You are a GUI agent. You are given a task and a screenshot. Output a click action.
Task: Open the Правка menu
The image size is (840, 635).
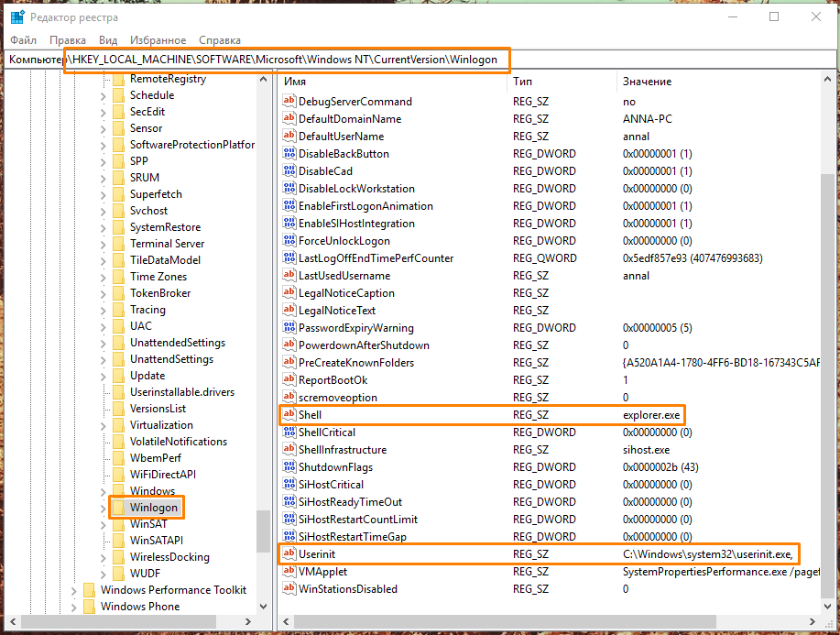point(68,40)
